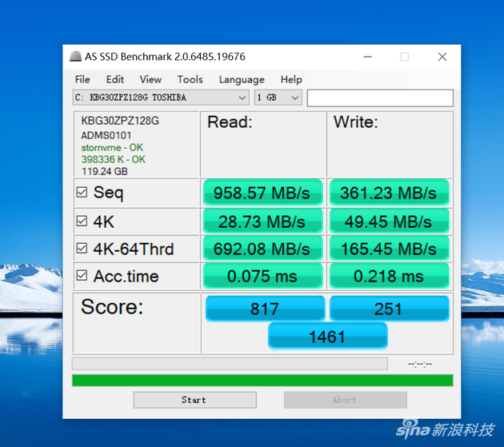Click the disabled maximize window icon
This screenshot has height=447, width=504.
point(404,57)
